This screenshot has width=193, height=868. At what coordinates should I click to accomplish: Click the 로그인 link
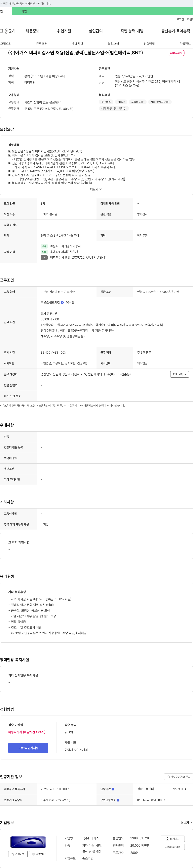180,19
